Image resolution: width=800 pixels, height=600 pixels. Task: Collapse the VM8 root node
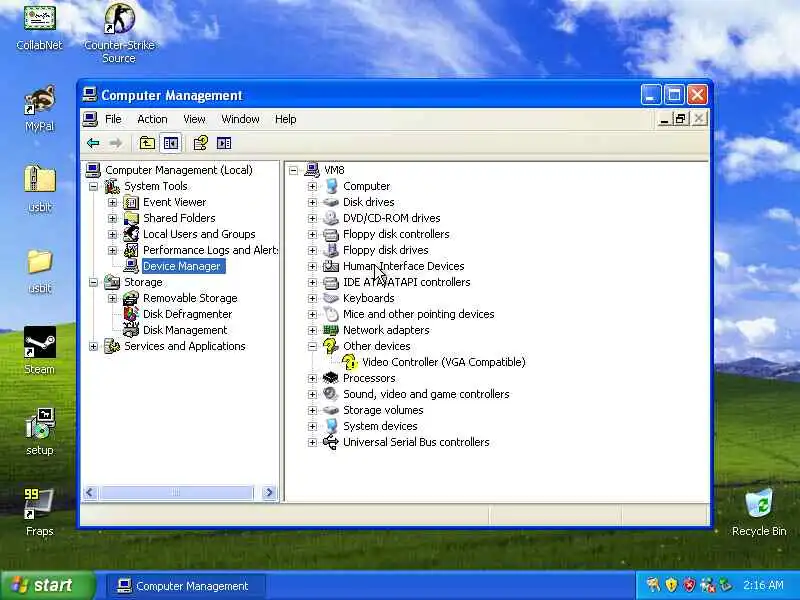293,170
